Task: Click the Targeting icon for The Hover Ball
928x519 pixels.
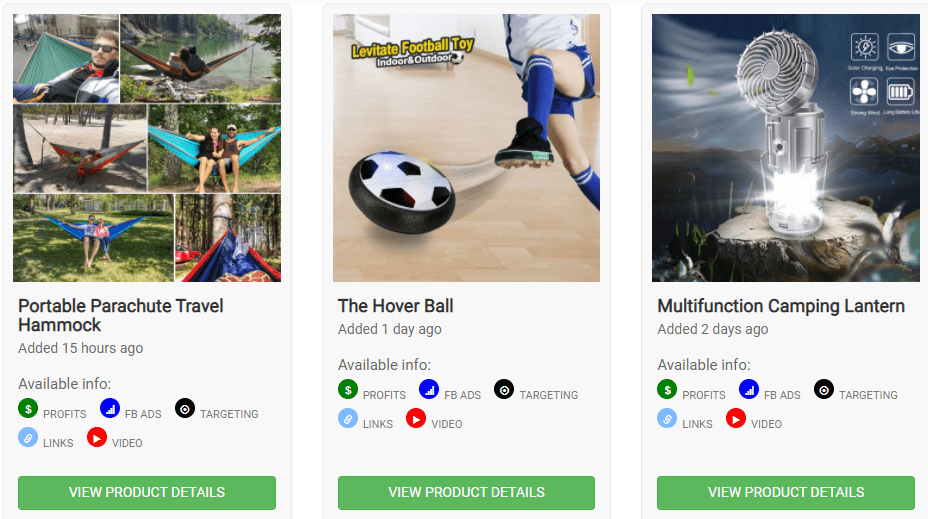Action: pyautogui.click(x=504, y=389)
